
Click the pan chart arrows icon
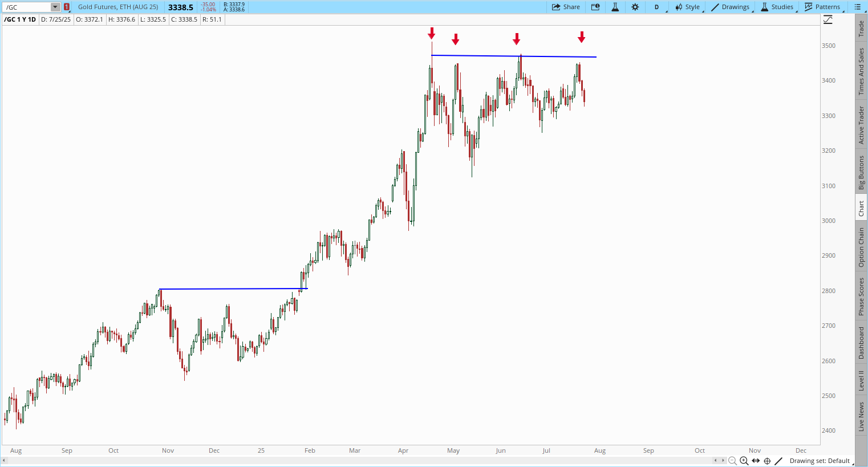coord(756,461)
